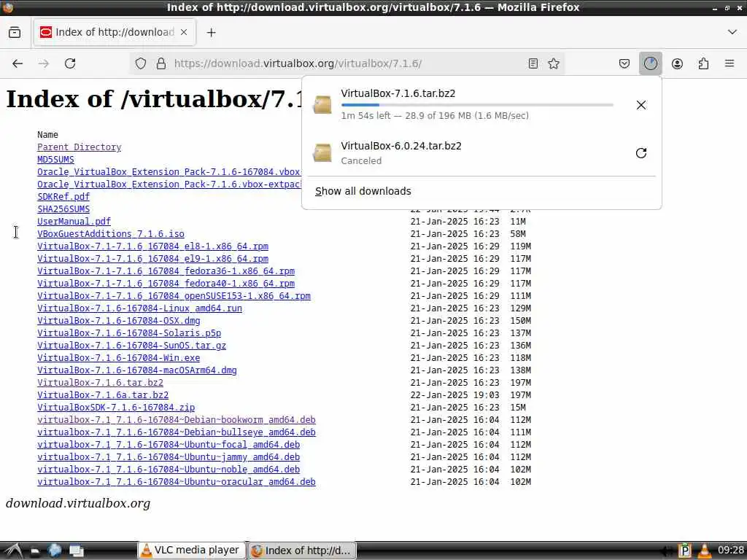The height and width of the screenshot is (560, 747).
Task: Download the openSUSE153 rpm package
Action: 174,296
